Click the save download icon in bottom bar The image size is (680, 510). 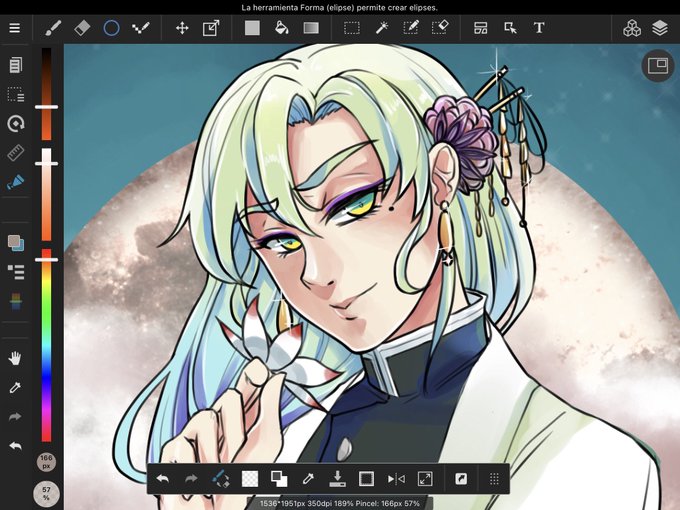click(337, 479)
